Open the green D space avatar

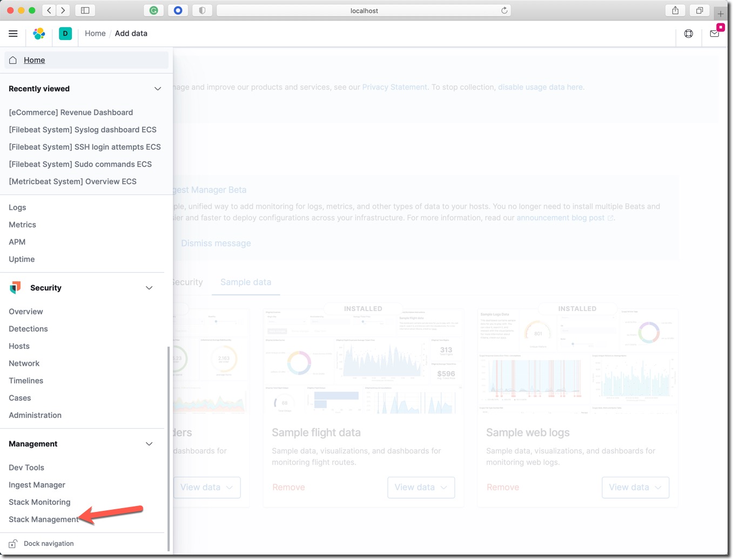pos(65,33)
